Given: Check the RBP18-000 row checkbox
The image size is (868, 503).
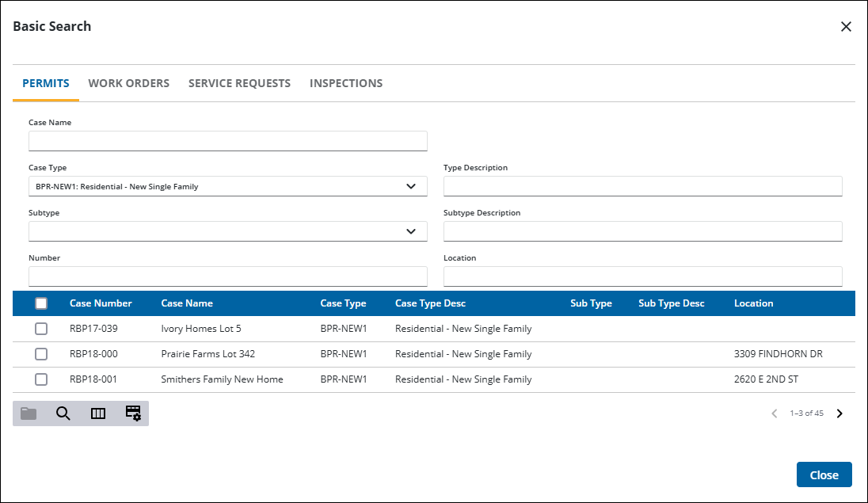Looking at the screenshot, I should click(x=41, y=354).
